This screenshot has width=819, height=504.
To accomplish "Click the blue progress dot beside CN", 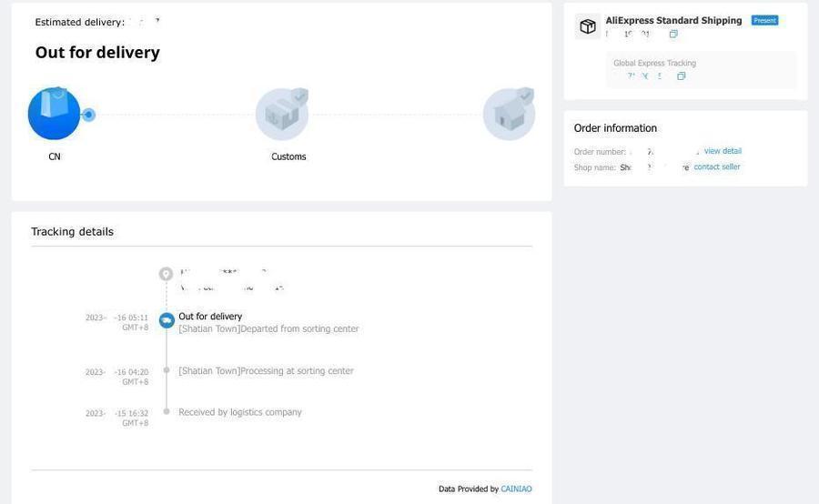I will 89,115.
